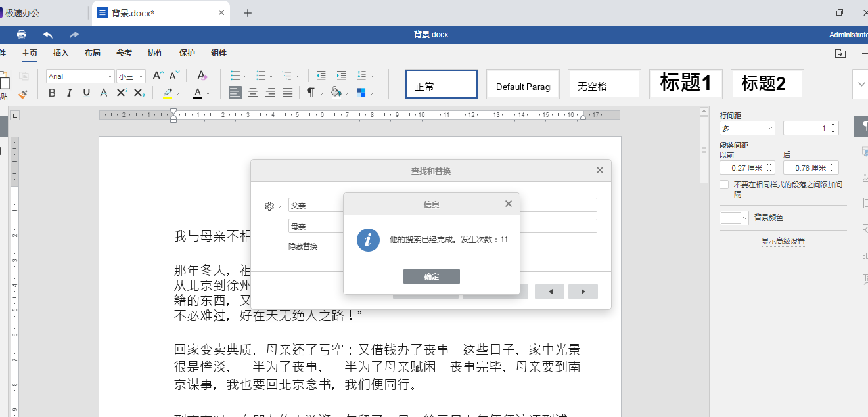The image size is (868, 417).
Task: Click 确定 in the info dialog
Action: tap(432, 276)
